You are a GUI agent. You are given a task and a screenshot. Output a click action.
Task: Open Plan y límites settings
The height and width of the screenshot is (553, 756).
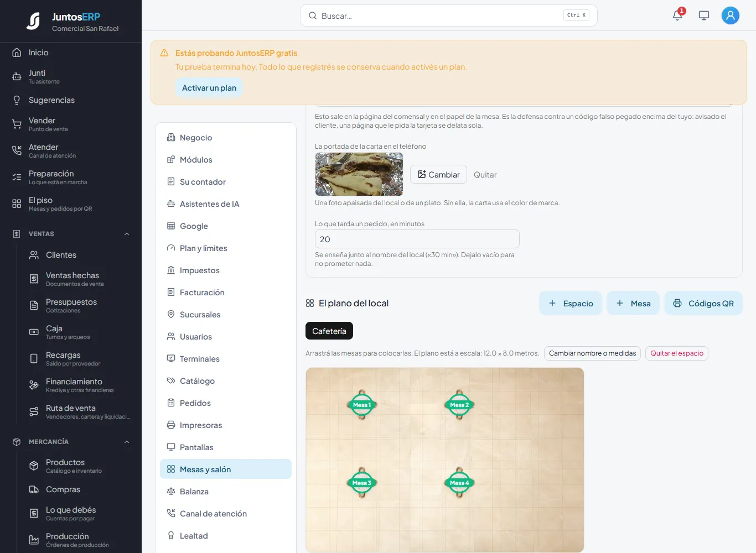click(226, 248)
